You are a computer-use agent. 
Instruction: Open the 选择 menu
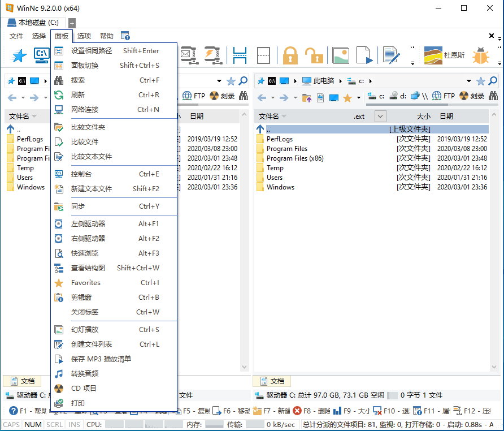click(x=39, y=36)
